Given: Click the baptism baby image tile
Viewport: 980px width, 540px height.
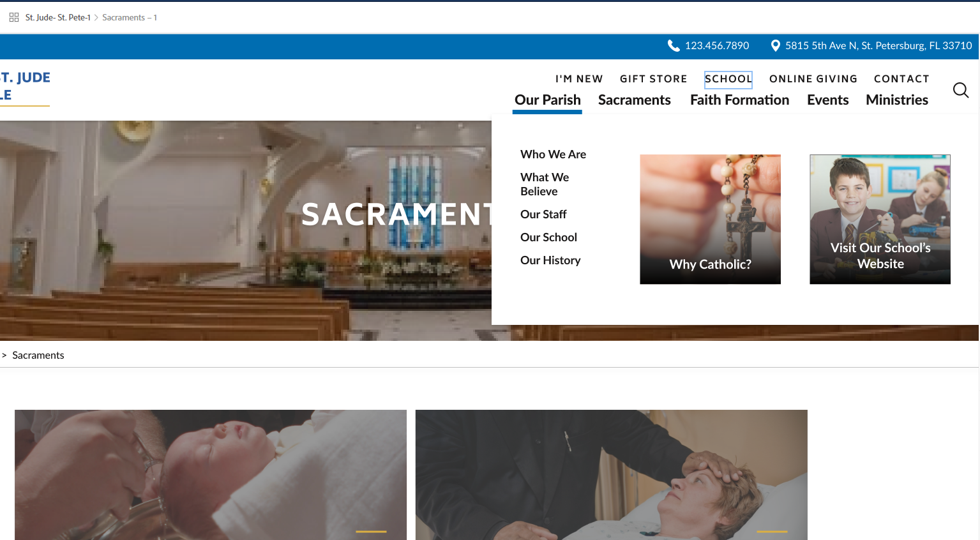Looking at the screenshot, I should tap(211, 475).
